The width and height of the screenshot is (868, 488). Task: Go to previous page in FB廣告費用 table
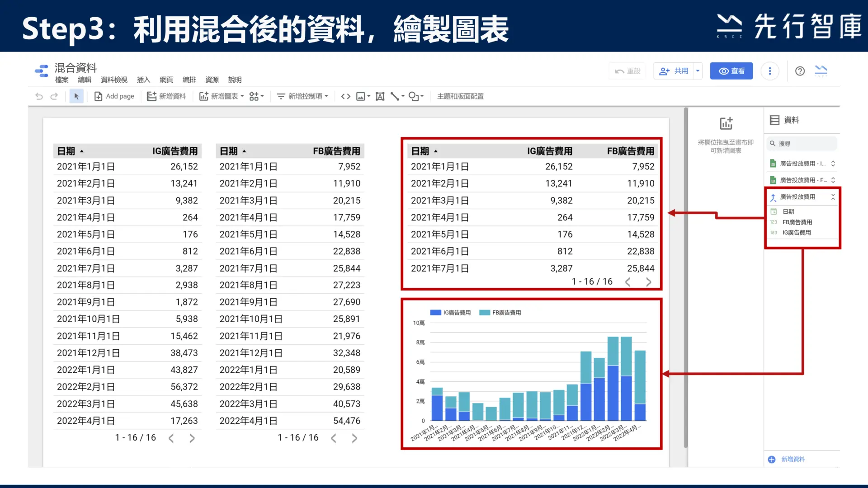334,438
